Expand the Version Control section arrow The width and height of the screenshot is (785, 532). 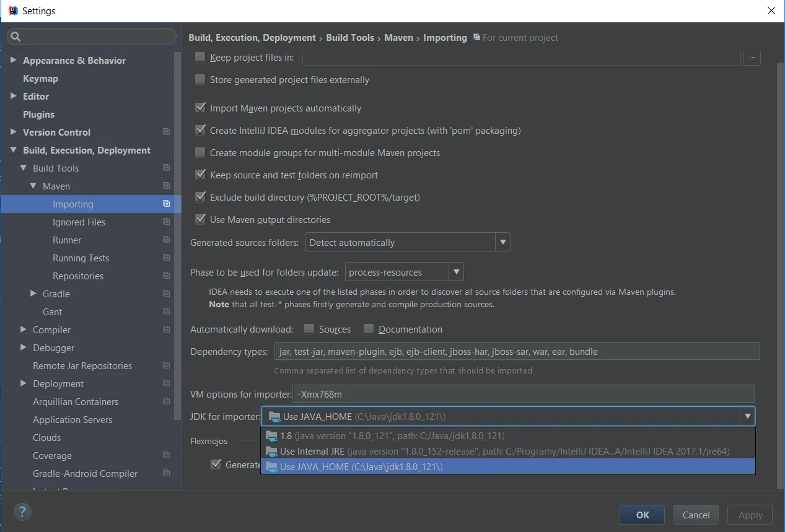(x=14, y=132)
